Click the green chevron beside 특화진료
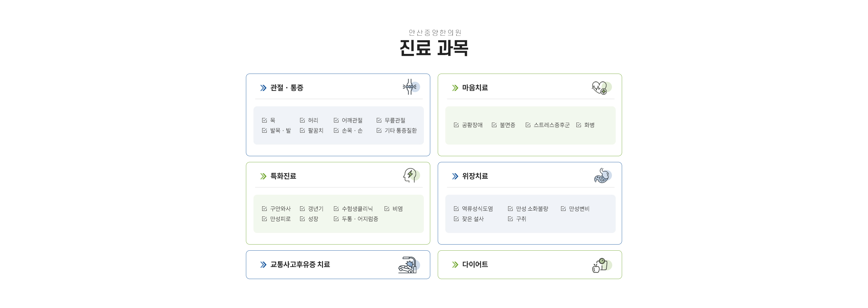 click(x=263, y=176)
